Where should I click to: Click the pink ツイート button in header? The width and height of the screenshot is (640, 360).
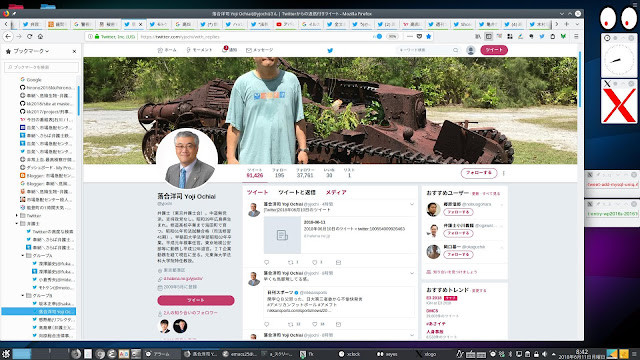tap(494, 50)
